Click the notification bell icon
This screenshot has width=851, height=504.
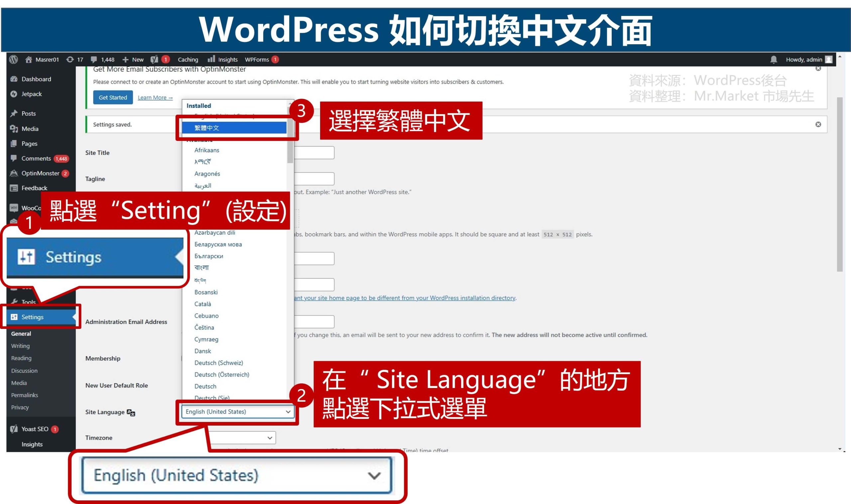tap(774, 59)
